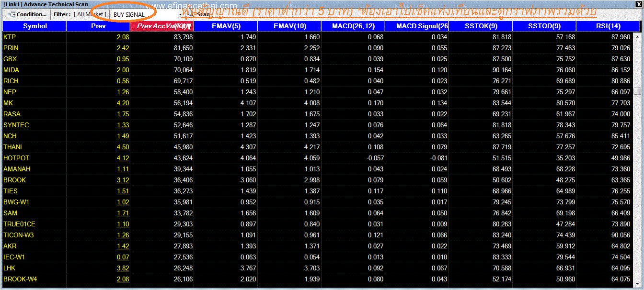Select the TICON-W3 symbol row
The image size is (644, 290).
[x=318, y=235]
